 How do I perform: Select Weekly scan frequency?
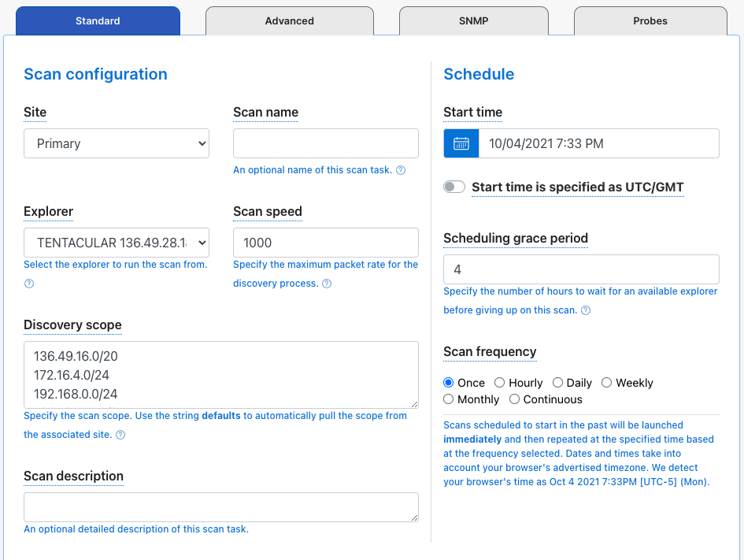pyautogui.click(x=606, y=383)
